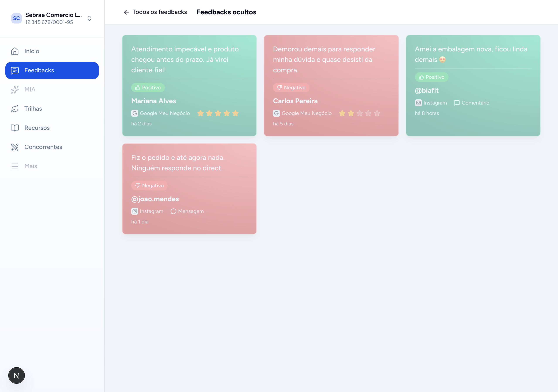
Task: Click the Positivo tag on Mariana Alves card
Action: point(148,87)
